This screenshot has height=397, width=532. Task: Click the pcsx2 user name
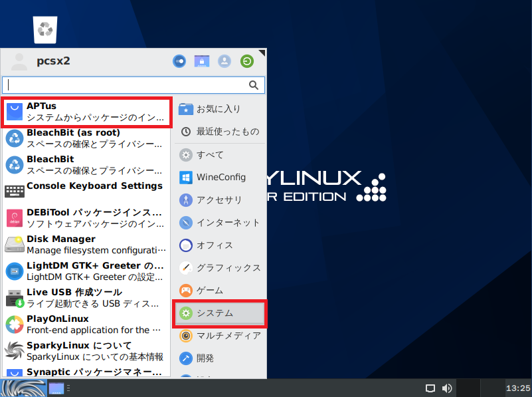(x=53, y=61)
